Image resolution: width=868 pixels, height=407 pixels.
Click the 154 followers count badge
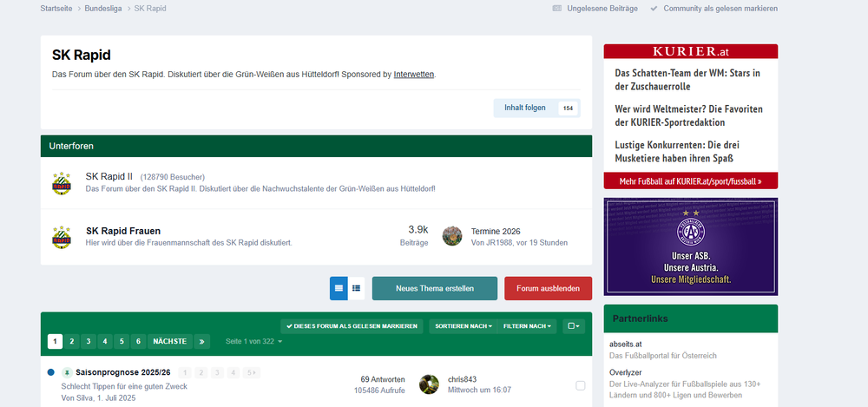pyautogui.click(x=568, y=108)
